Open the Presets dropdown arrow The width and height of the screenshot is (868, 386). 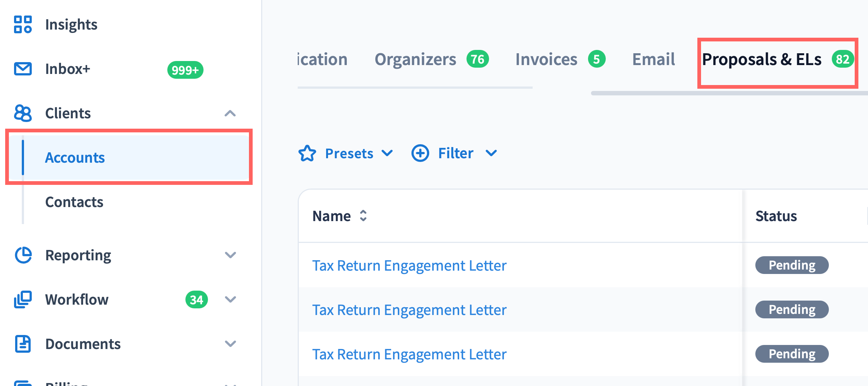click(387, 153)
